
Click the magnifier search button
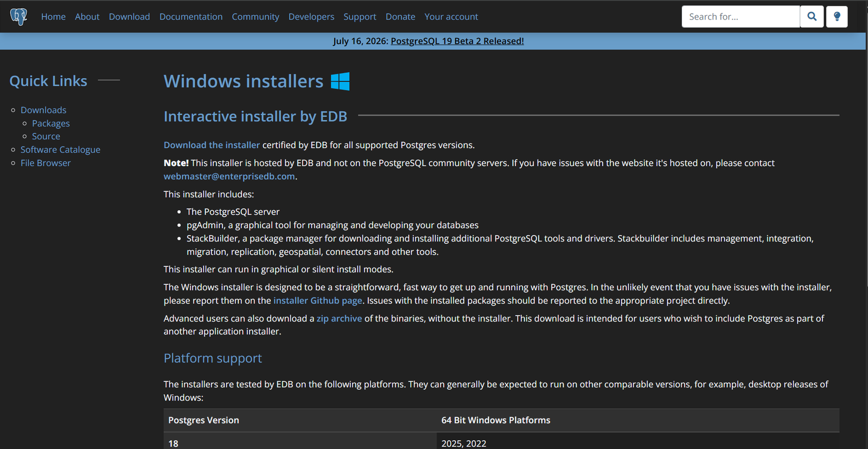click(x=812, y=17)
